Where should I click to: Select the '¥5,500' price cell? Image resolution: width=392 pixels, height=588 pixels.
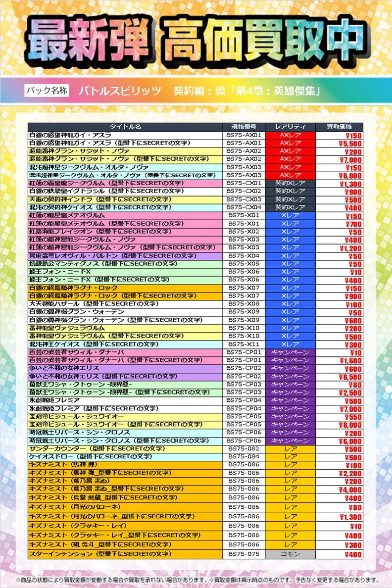(x=339, y=143)
